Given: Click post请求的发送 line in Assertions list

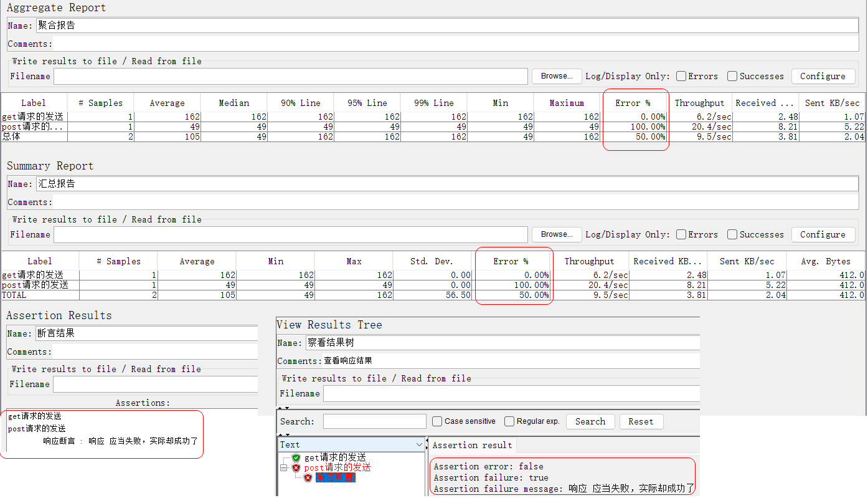Looking at the screenshot, I should [37, 428].
